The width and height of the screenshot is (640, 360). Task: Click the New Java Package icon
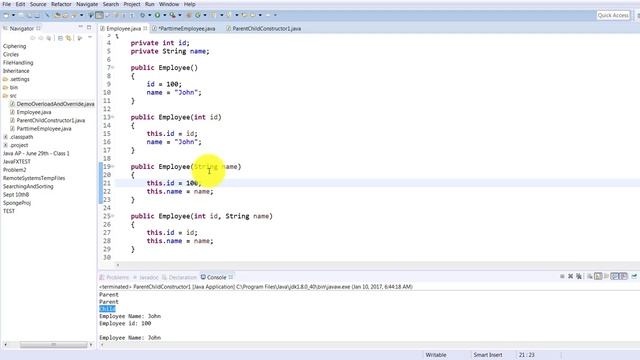189,15
